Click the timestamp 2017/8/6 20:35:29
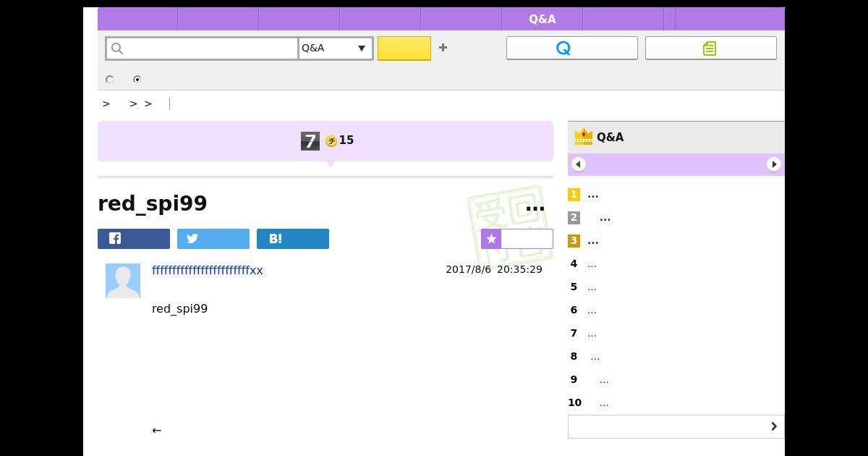The image size is (868, 456). [494, 269]
